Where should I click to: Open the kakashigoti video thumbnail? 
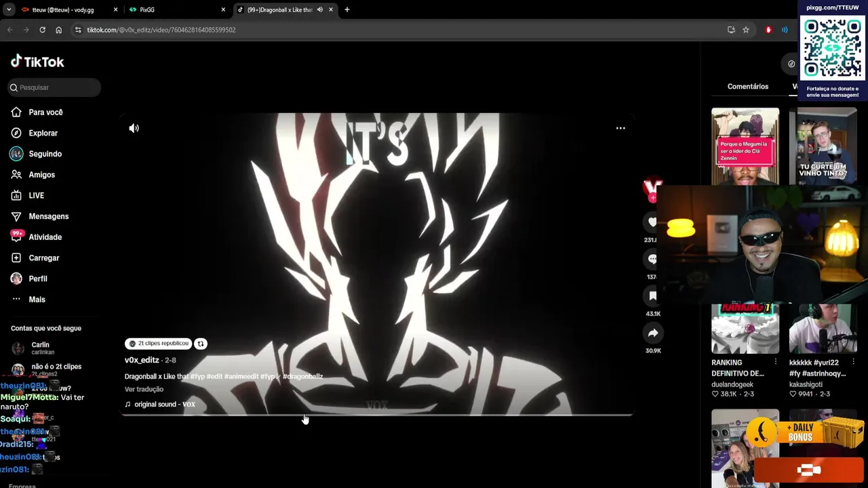823,329
